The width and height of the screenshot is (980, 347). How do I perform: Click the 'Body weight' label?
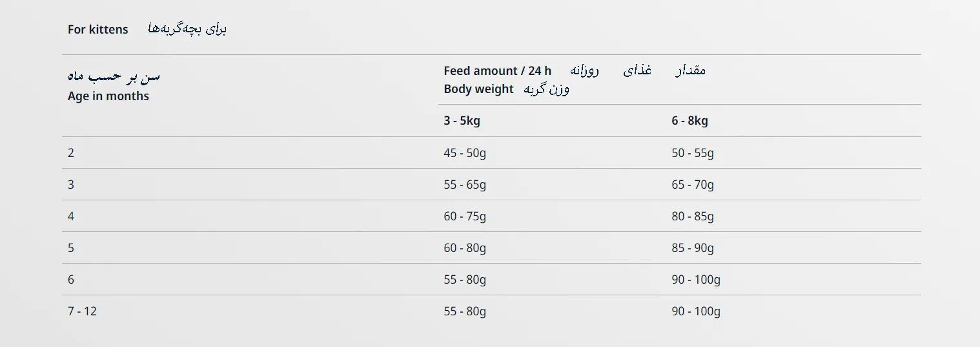[478, 89]
